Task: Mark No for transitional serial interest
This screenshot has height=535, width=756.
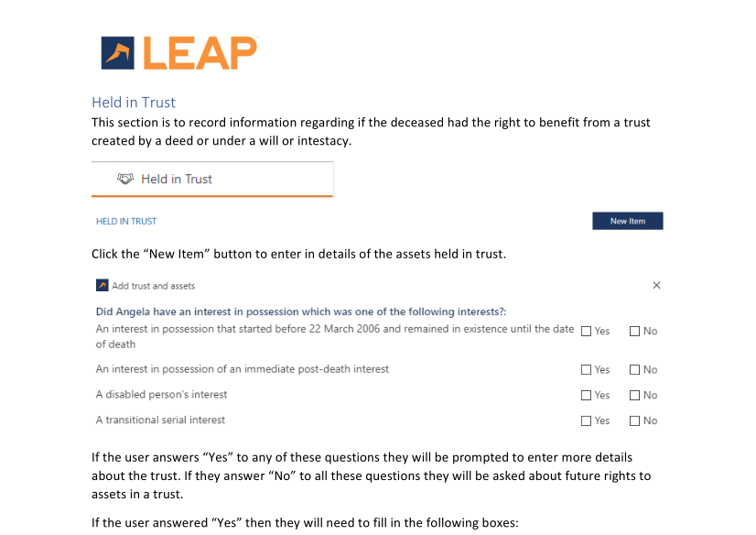Action: (634, 421)
